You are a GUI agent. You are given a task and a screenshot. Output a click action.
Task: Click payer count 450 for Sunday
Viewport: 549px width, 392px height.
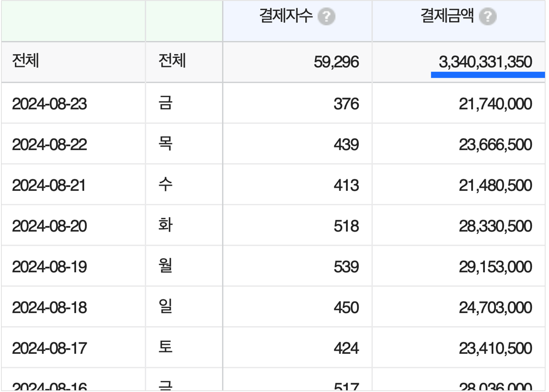coord(346,307)
